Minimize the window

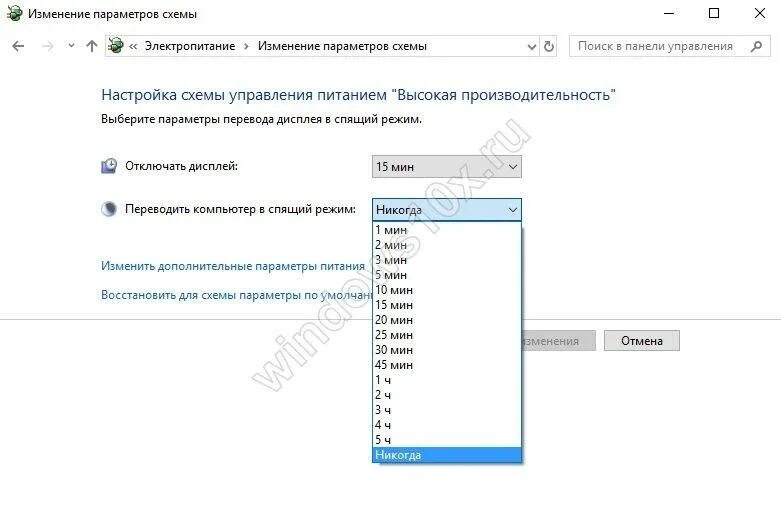tap(669, 13)
